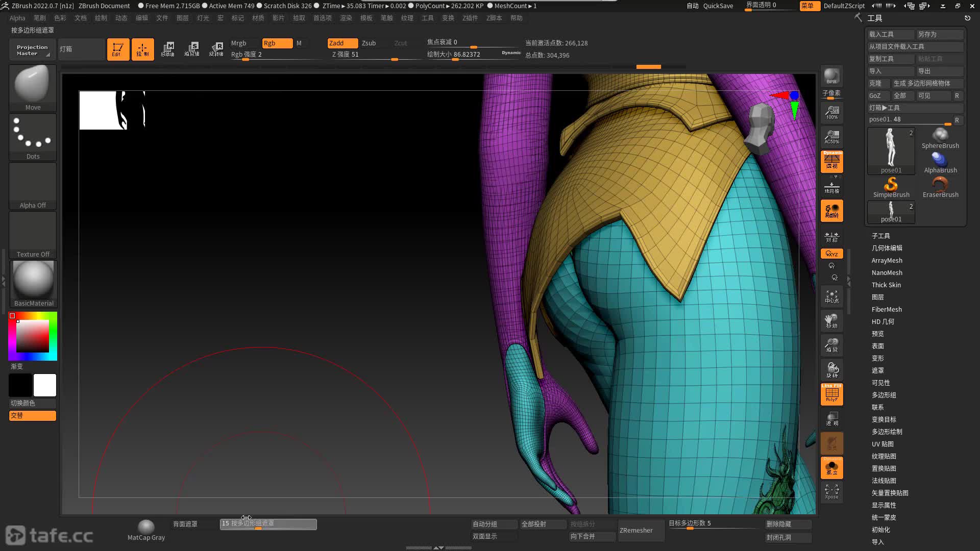
Task: Click the Xpose icon
Action: point(831,492)
